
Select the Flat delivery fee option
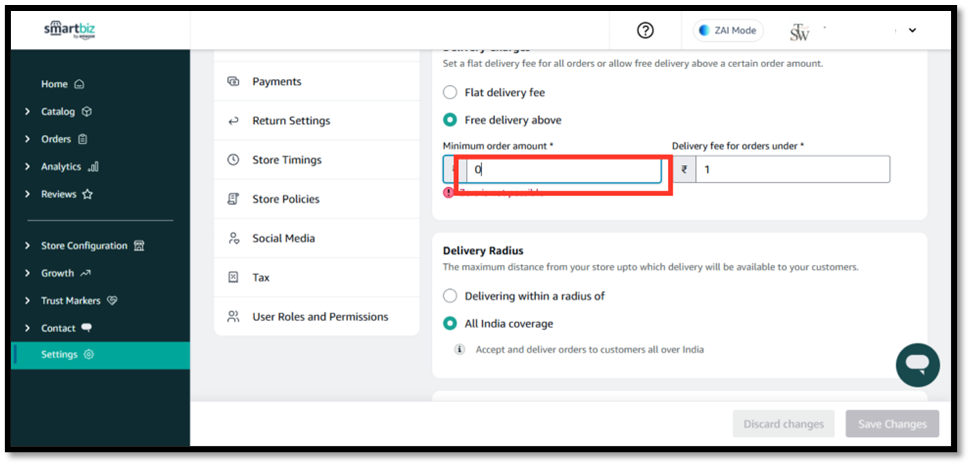pos(450,93)
